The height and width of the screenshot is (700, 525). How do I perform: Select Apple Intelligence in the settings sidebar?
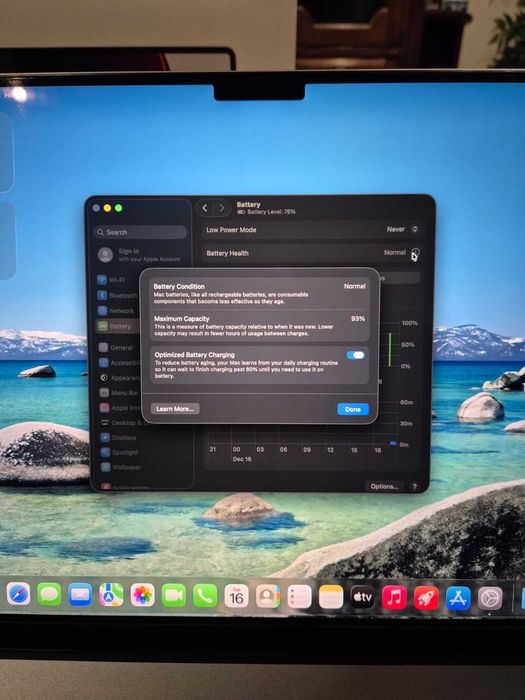click(x=120, y=408)
